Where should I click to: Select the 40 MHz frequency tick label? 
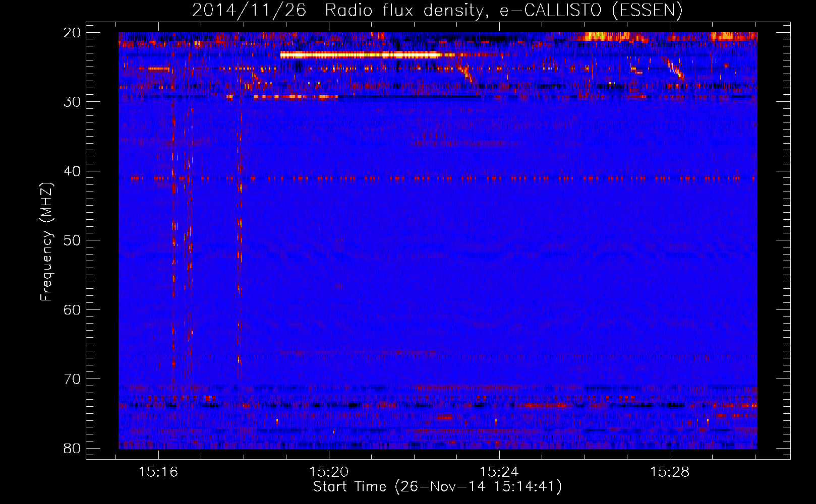point(72,171)
